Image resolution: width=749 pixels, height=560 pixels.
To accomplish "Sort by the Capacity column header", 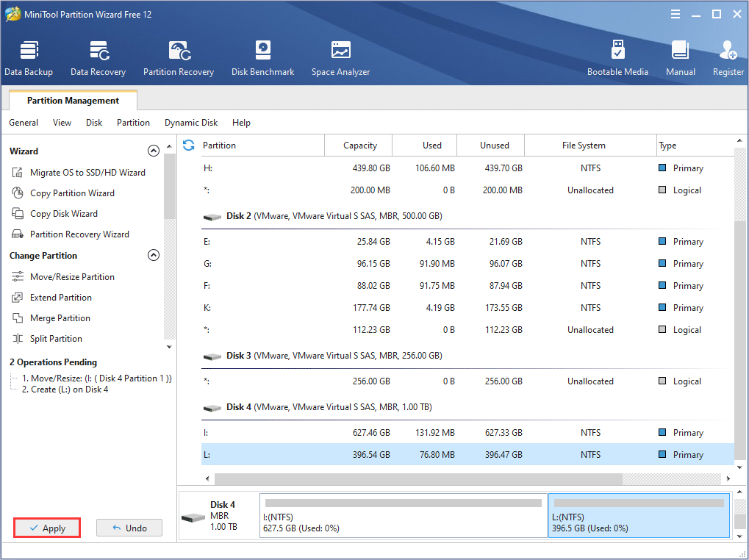I will [358, 145].
